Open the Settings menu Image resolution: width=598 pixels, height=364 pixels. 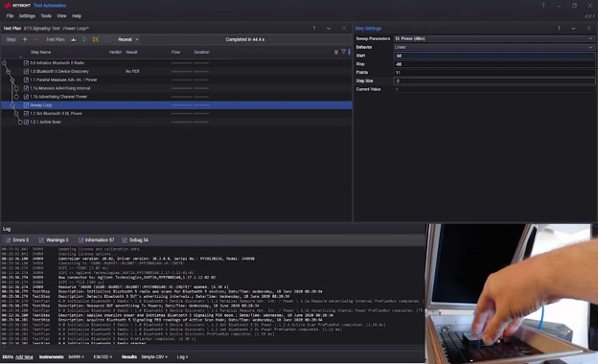click(27, 16)
